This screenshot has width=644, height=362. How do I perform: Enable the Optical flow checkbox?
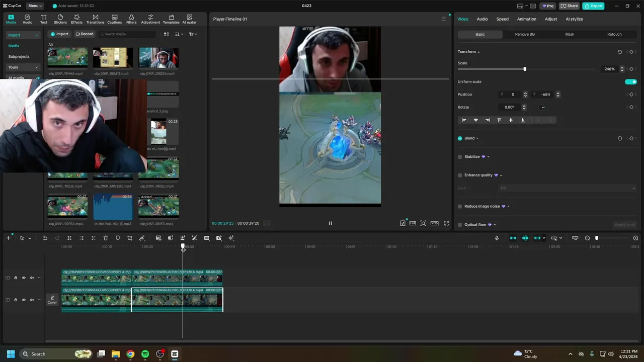coord(460,225)
